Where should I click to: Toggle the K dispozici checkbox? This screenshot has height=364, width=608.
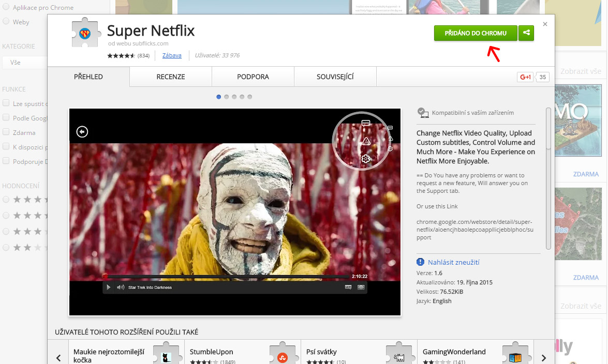(6, 146)
